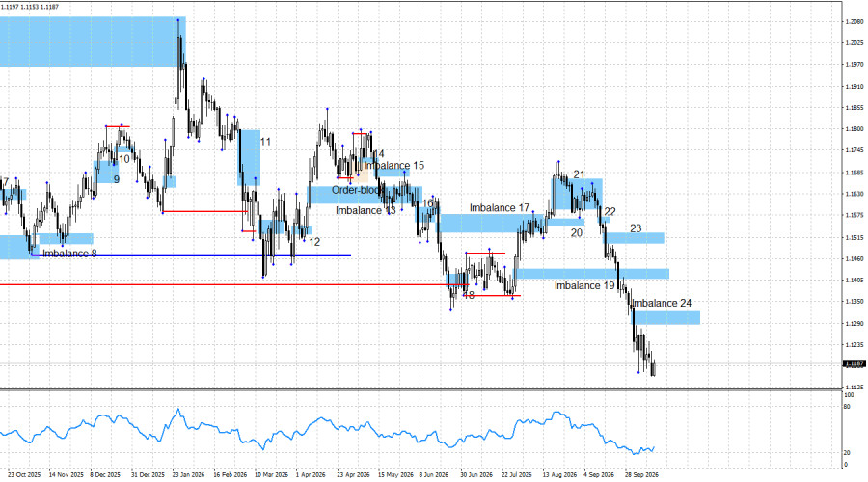
Task: Click the 23 Oct 2025 date label
Action: click(x=24, y=475)
